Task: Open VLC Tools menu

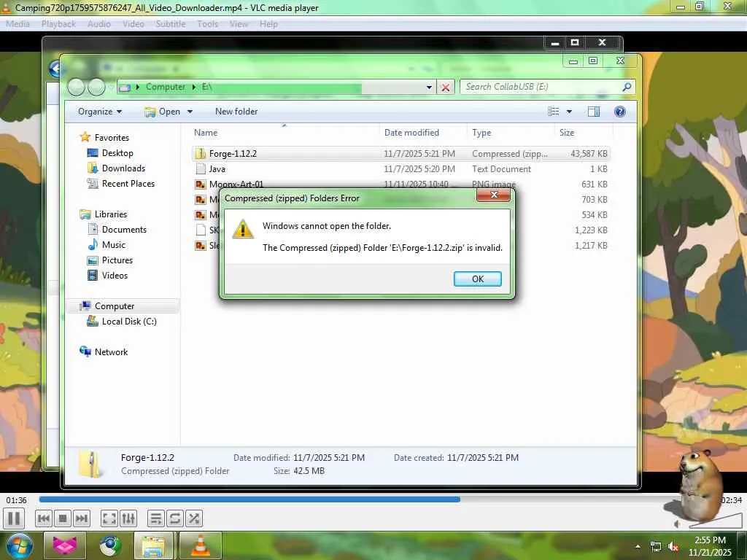Action: (x=207, y=24)
